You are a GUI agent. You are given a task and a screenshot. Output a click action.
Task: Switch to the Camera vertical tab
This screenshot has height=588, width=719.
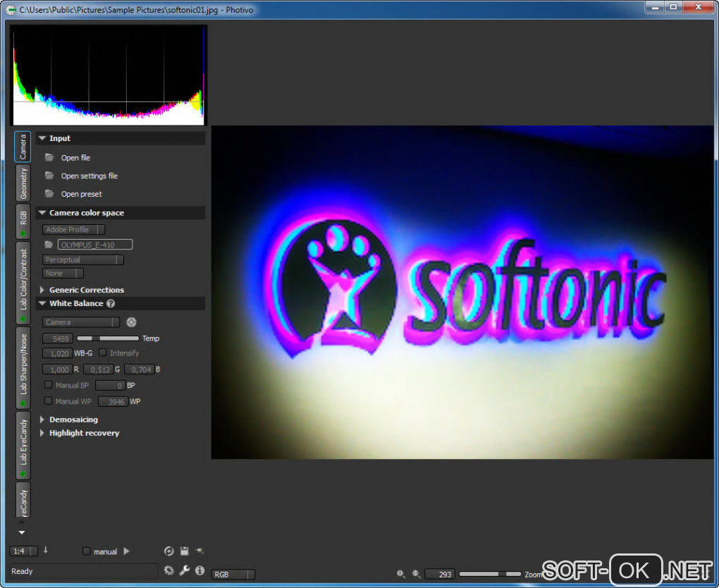click(x=23, y=147)
